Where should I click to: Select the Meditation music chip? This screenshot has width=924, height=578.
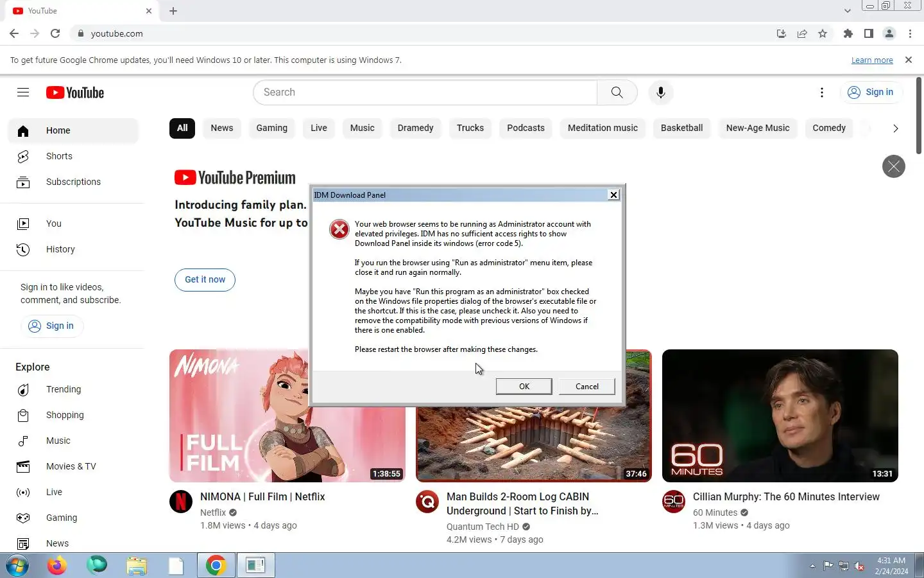603,128
